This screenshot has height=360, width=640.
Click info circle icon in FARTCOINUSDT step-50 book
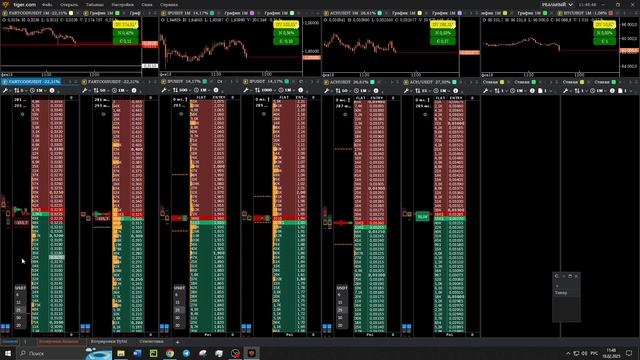134,90
